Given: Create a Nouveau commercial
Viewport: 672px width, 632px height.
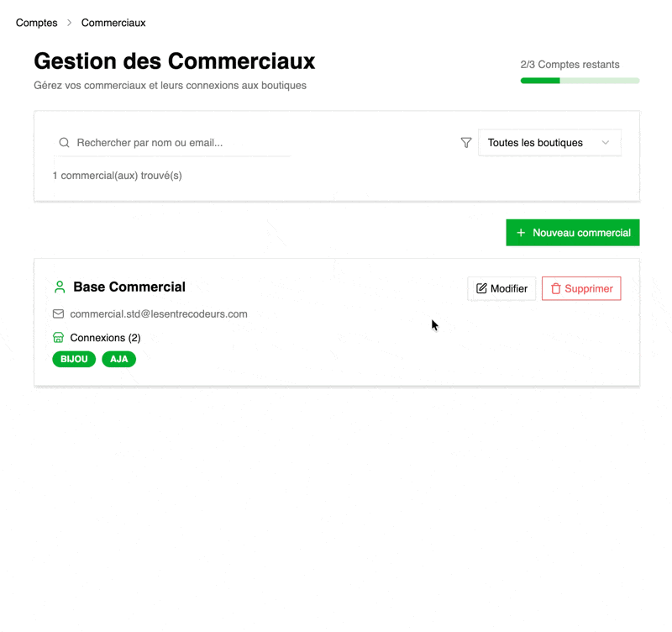Looking at the screenshot, I should 573,233.
